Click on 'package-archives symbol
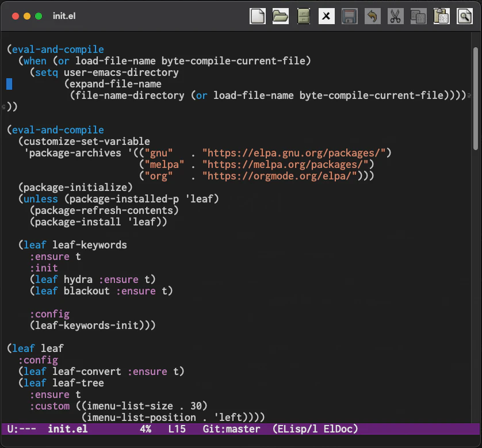This screenshot has width=482, height=448. [x=72, y=153]
